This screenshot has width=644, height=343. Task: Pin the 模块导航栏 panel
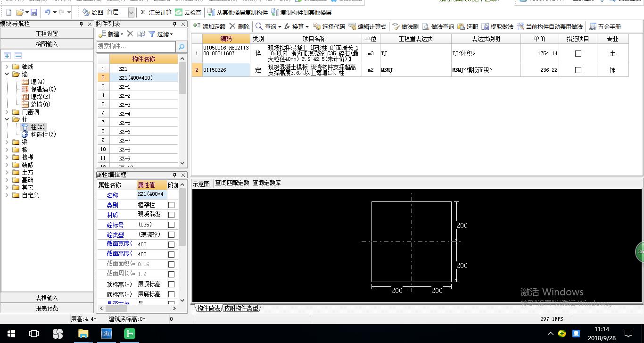click(82, 24)
